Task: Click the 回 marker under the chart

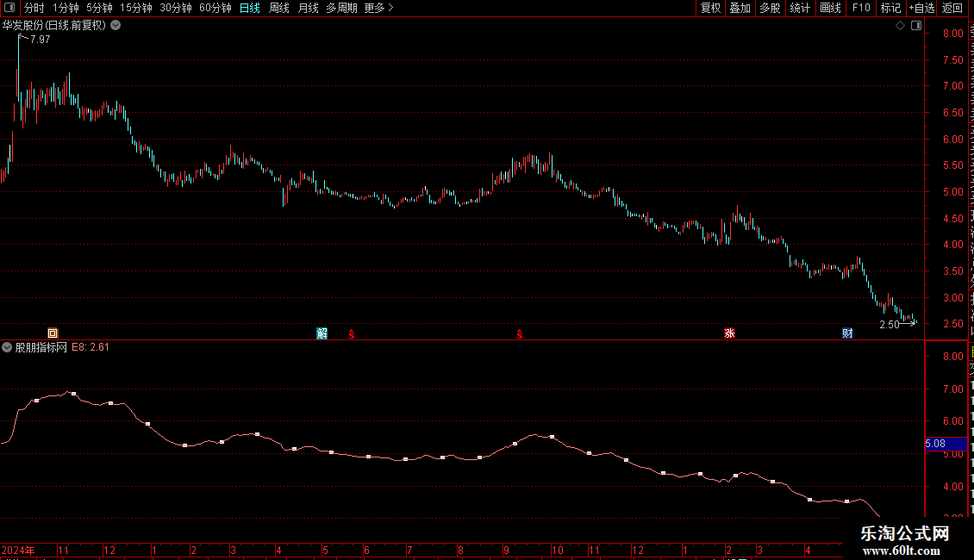Action: coord(53,333)
